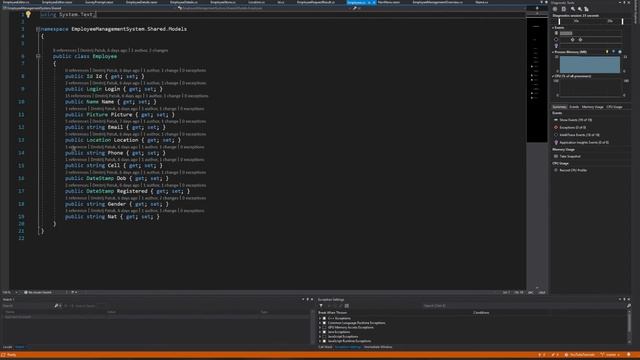
Task: Click the no issues found indicator
Action: click(x=38, y=292)
